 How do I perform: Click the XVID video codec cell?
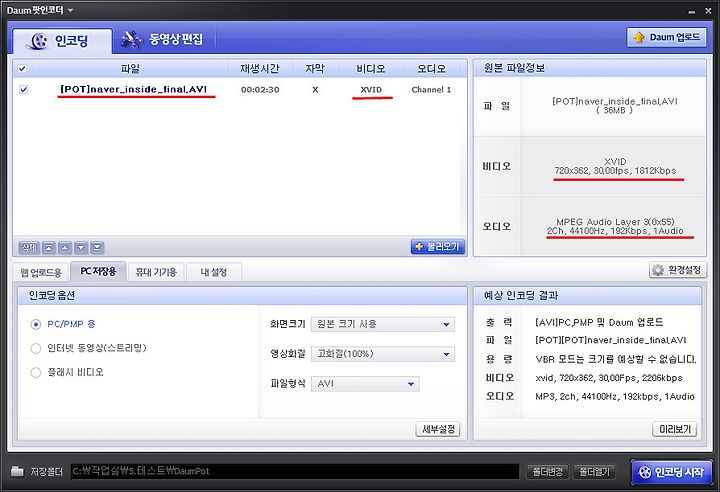(x=371, y=90)
